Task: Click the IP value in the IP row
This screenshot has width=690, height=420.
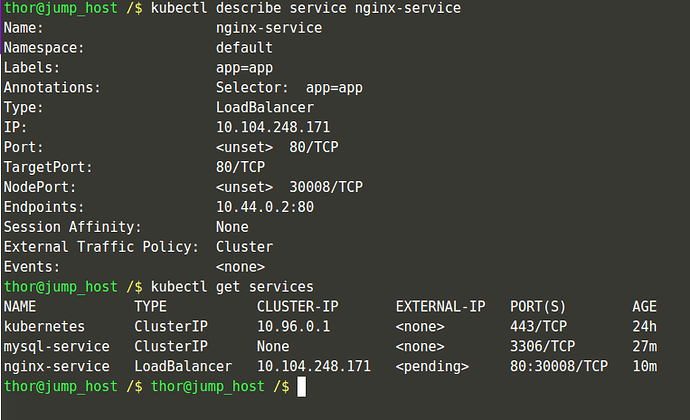Action: tap(273, 127)
